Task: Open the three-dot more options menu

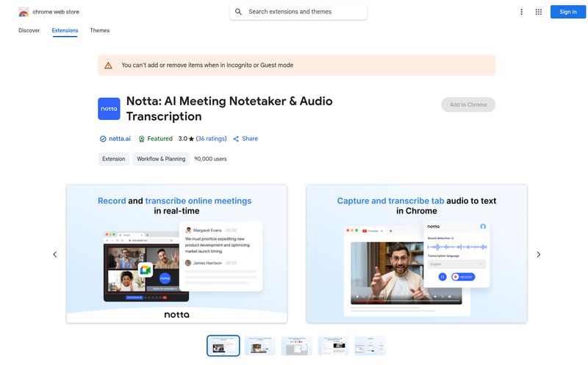Action: pos(521,12)
